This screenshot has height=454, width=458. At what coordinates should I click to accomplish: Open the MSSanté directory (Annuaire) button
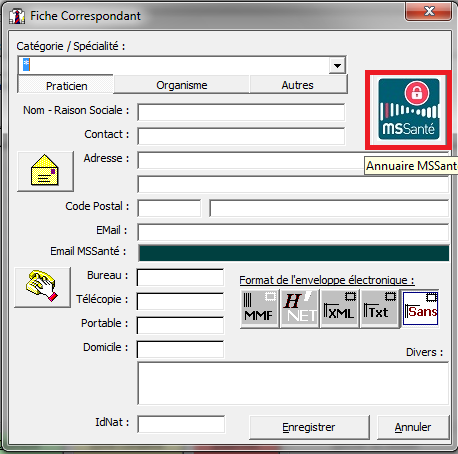pos(409,109)
